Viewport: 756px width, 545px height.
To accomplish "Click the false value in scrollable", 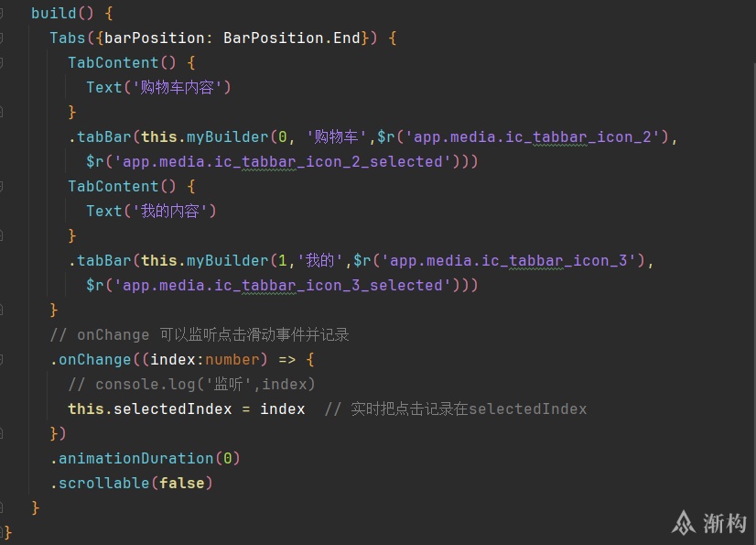I will (182, 484).
